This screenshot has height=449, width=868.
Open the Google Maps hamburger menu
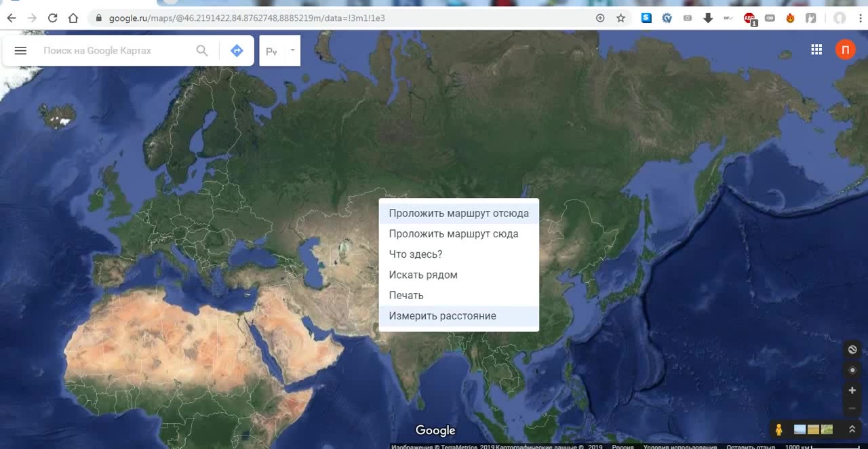20,51
